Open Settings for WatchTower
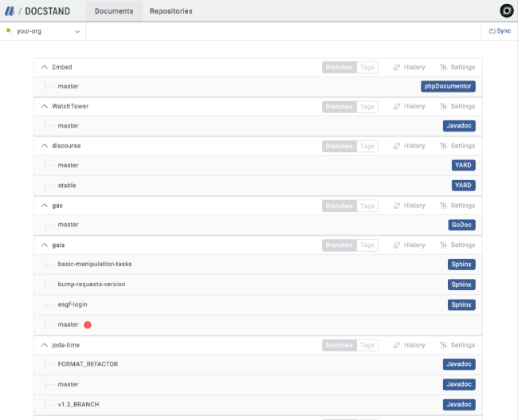The image size is (518, 420). pos(457,107)
